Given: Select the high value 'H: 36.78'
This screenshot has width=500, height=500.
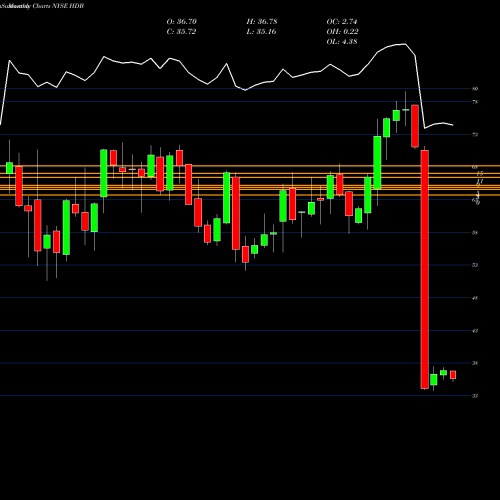Looking at the screenshot, I should point(262,21).
